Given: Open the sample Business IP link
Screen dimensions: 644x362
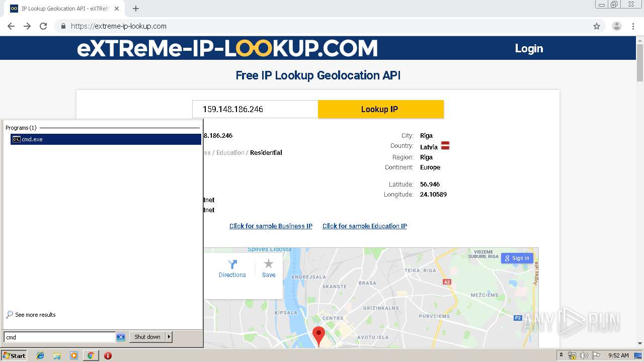Looking at the screenshot, I should click(271, 226).
